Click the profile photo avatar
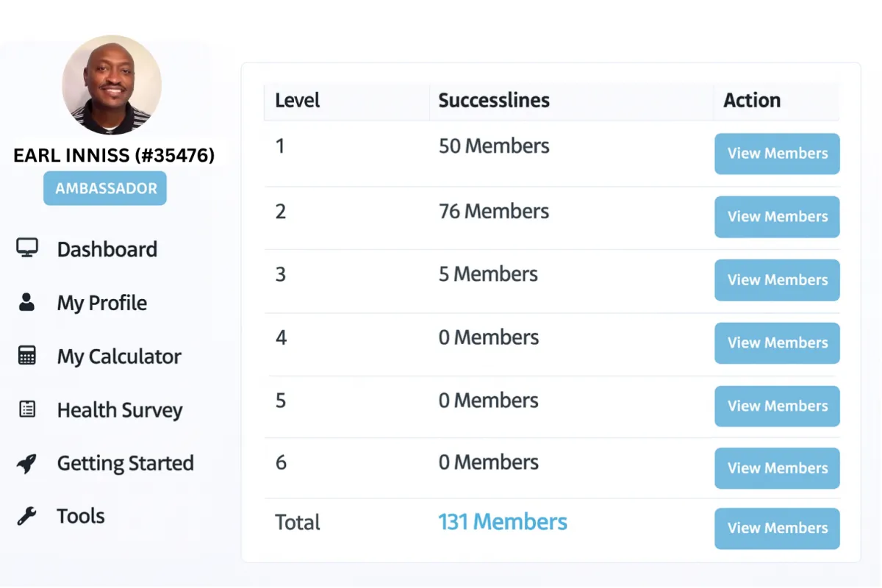This screenshot has height=588, width=882. [x=112, y=85]
